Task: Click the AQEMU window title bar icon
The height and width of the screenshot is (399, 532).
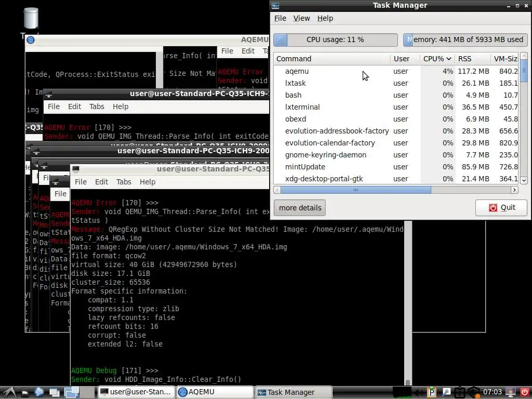Action: [x=31, y=40]
